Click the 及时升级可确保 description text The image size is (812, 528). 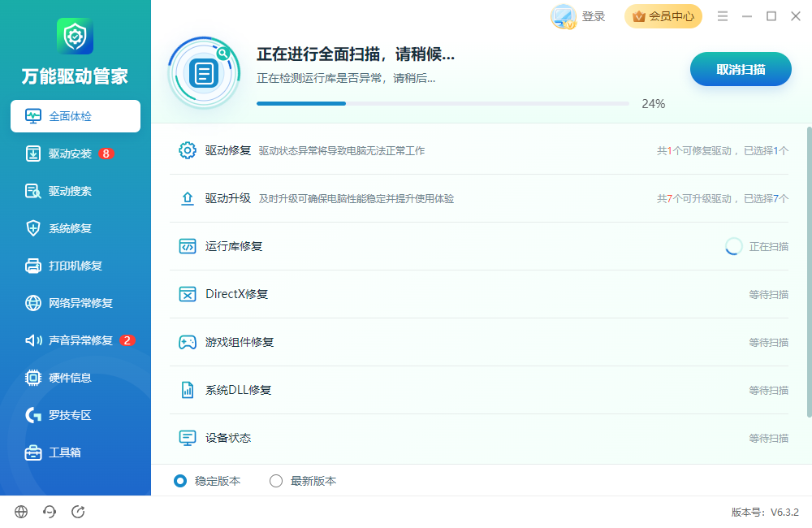pos(356,198)
